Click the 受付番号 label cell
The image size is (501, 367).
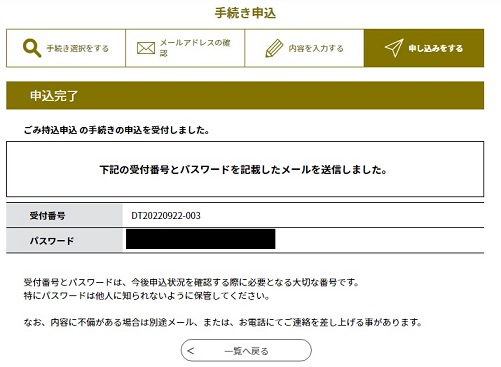(x=64, y=216)
